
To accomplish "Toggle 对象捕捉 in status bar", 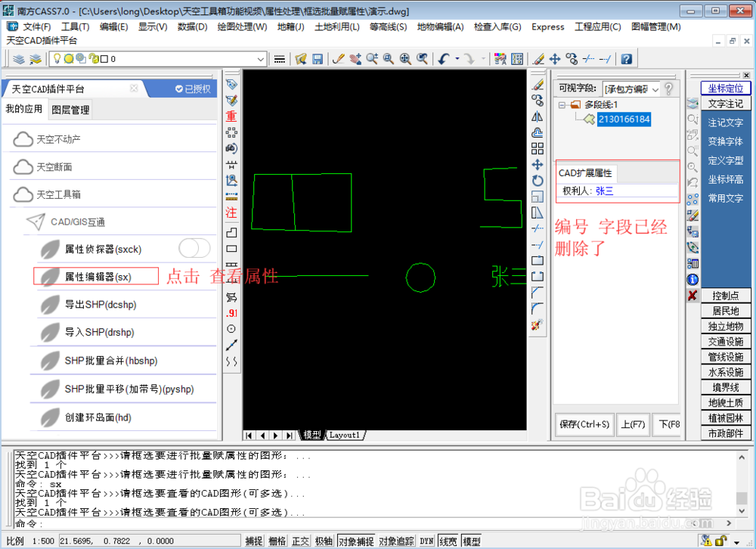I will (356, 541).
